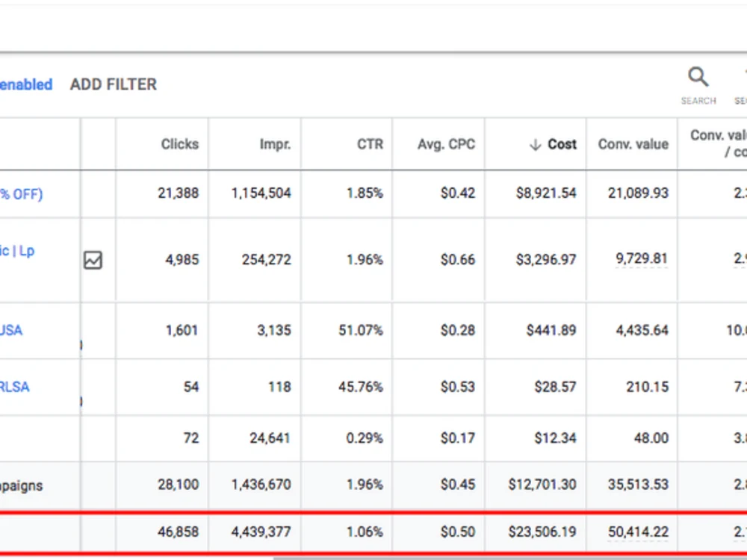Viewport: 747px width, 560px height.
Task: Sort by Avg. CPC column header
Action: click(x=447, y=144)
